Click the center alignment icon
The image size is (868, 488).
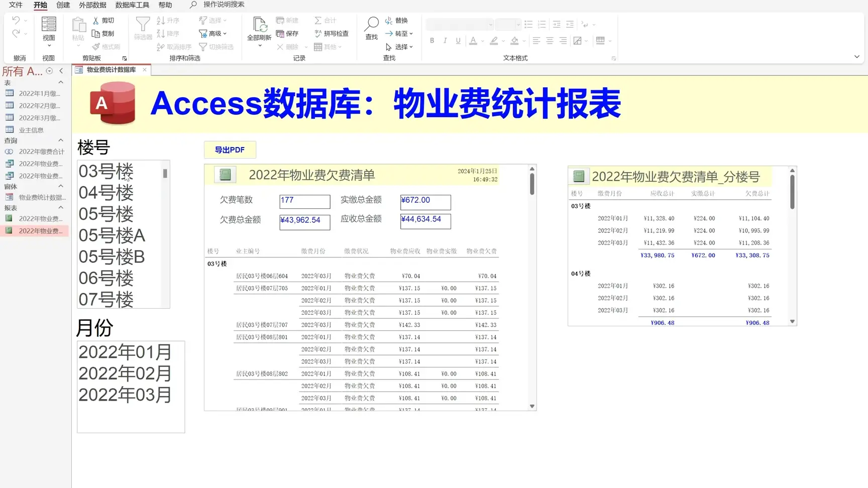pos(550,41)
